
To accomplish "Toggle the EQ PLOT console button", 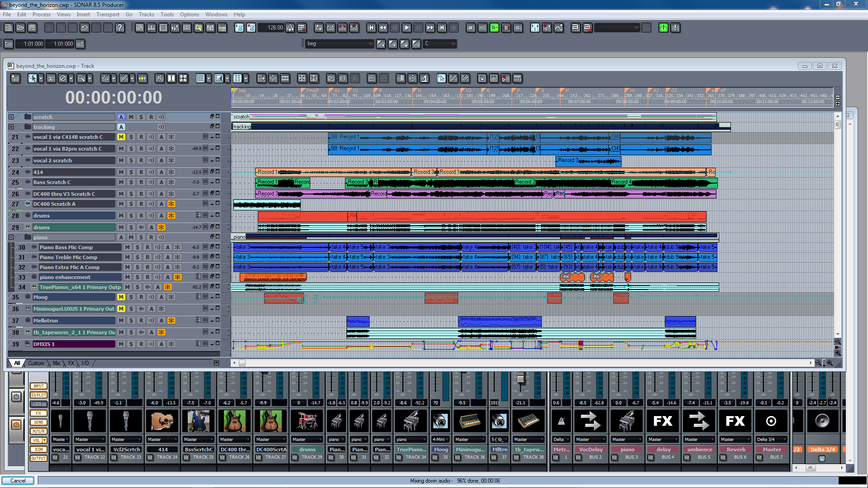I will pos(38,395).
